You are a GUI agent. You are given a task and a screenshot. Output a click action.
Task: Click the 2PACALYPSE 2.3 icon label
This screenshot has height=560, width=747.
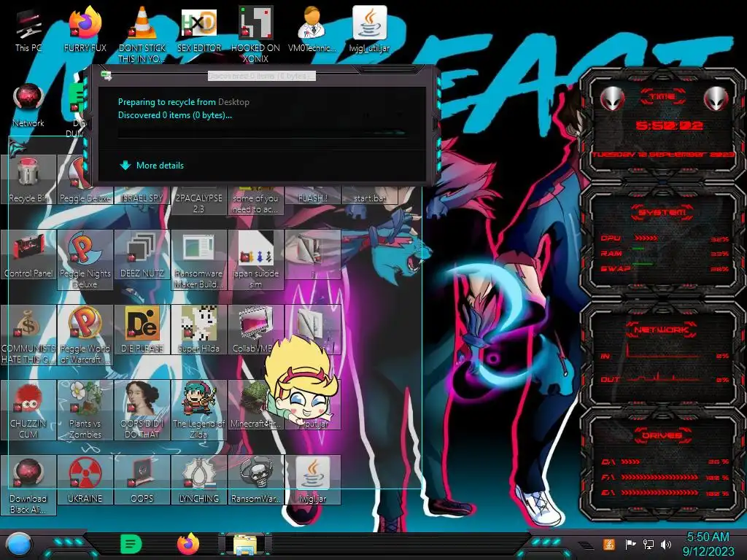tap(198, 203)
